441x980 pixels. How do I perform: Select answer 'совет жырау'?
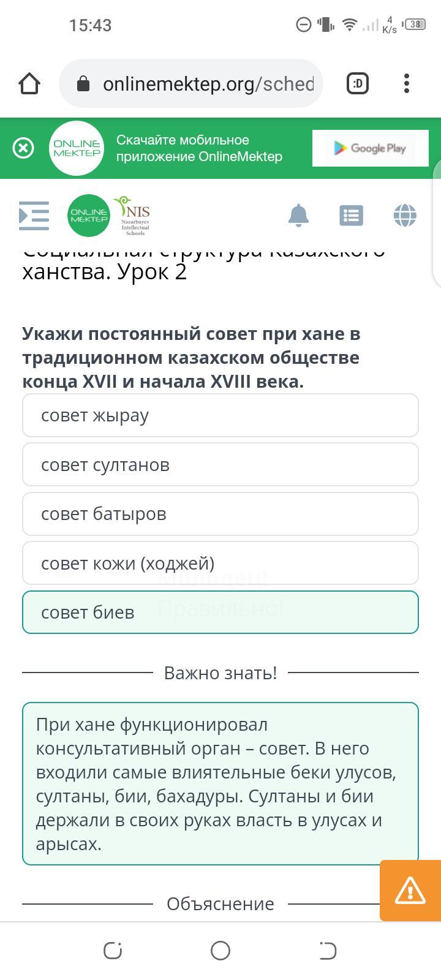(221, 415)
